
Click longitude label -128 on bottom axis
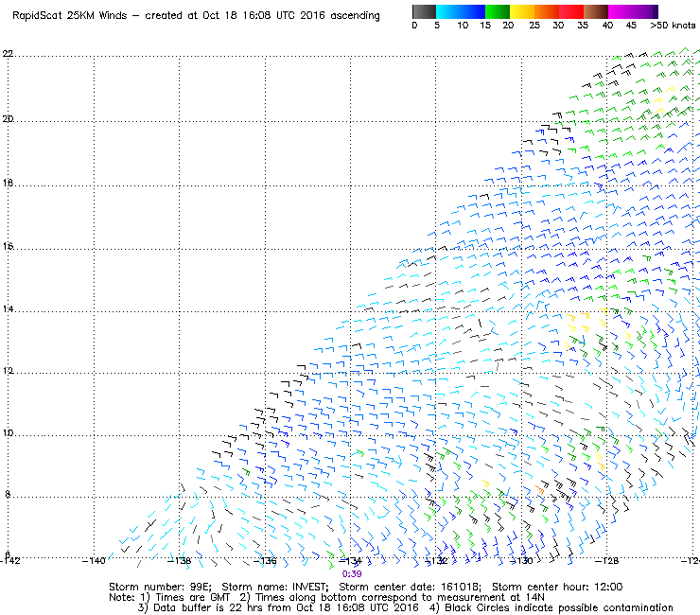607,561
